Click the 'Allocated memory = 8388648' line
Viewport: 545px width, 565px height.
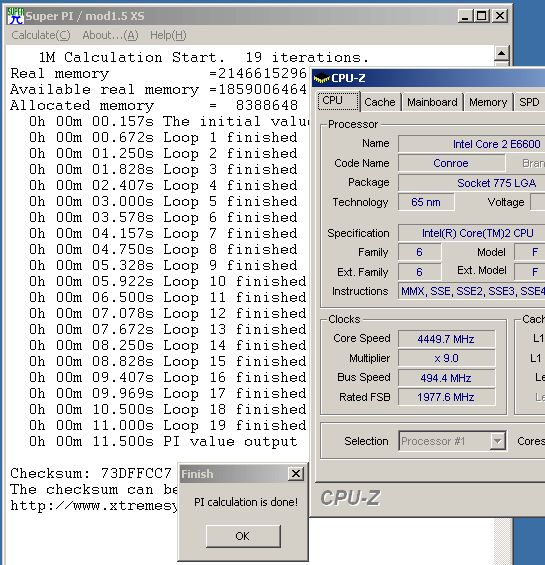point(154,105)
